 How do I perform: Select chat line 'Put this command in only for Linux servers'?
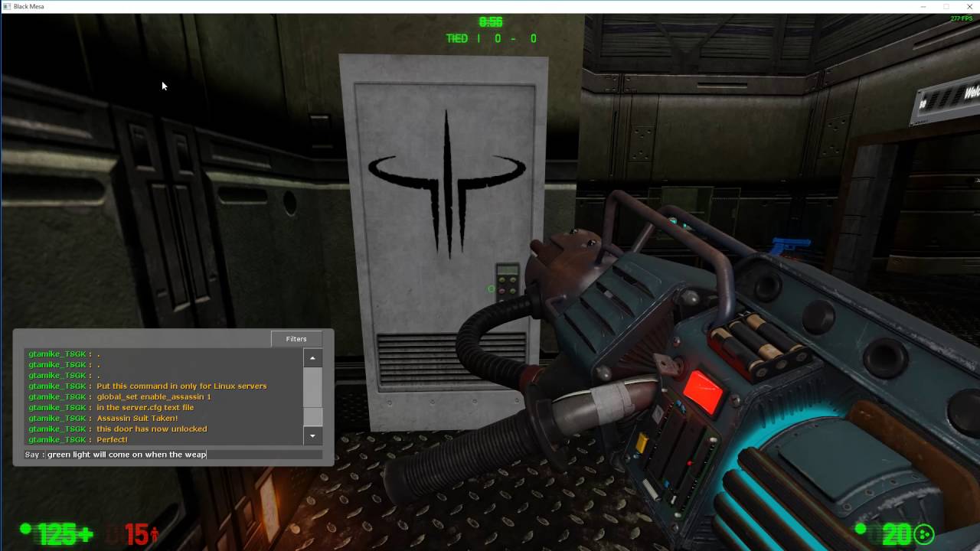pos(181,386)
